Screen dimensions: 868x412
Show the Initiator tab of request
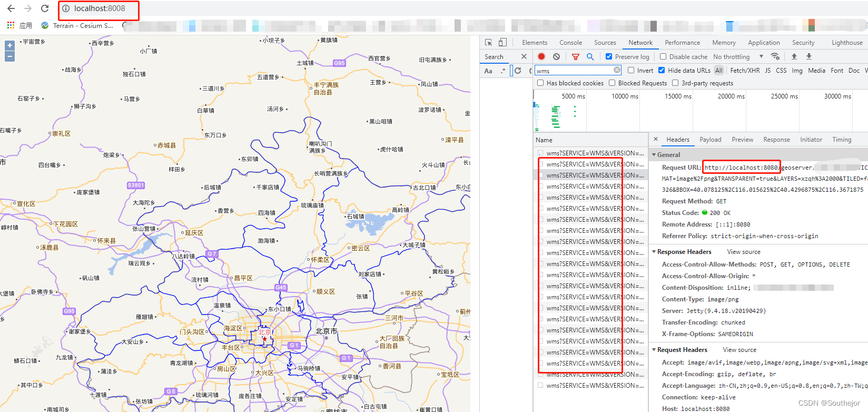point(811,140)
